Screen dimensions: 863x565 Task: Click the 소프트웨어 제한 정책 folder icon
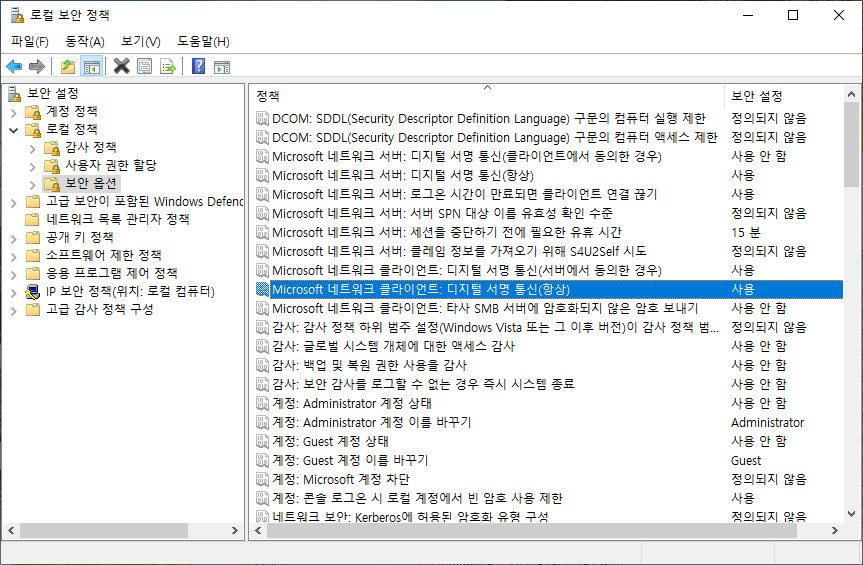33,255
